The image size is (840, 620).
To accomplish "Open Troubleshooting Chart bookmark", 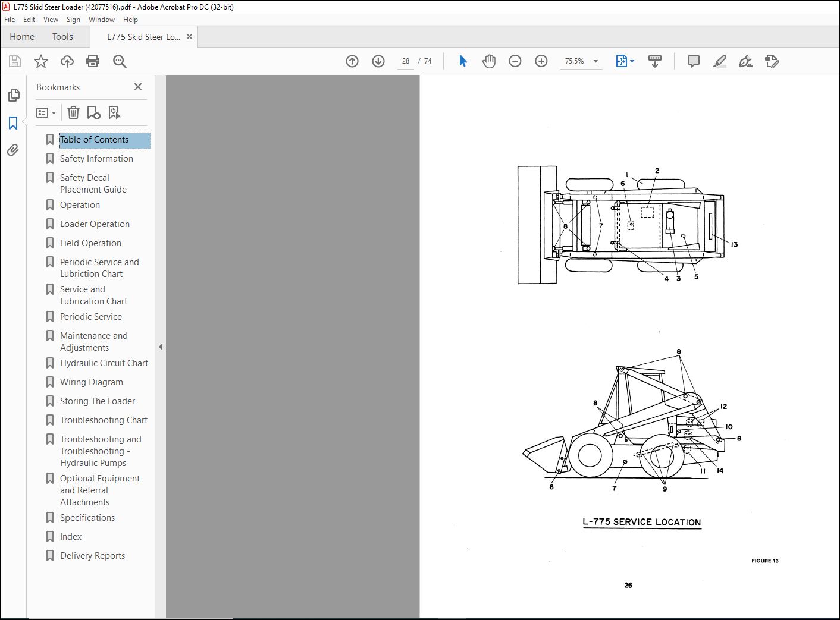I will (x=104, y=420).
